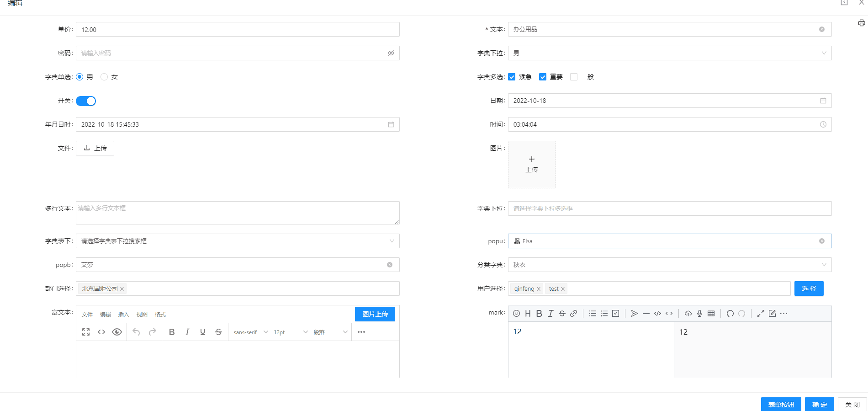Open the 段落 block format dropdown

[x=330, y=332]
